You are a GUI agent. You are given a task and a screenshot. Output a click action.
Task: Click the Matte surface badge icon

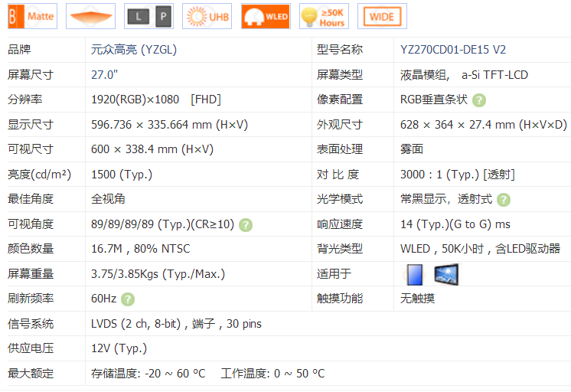click(32, 16)
